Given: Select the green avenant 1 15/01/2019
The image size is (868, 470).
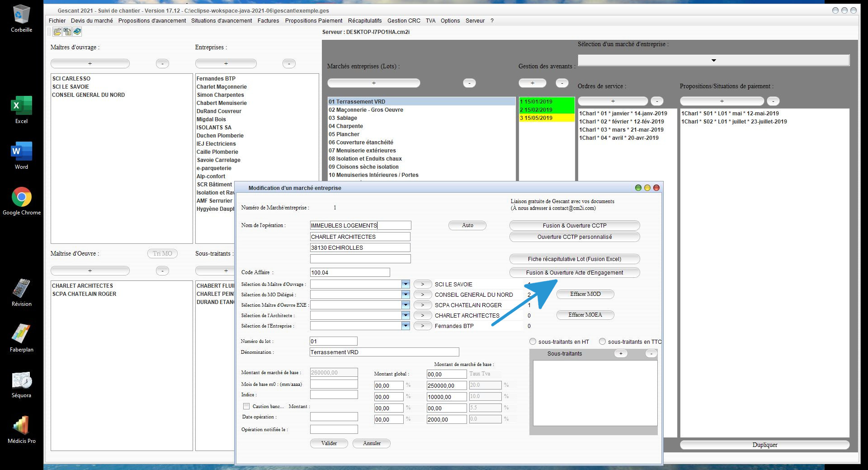Looking at the screenshot, I should (x=547, y=101).
